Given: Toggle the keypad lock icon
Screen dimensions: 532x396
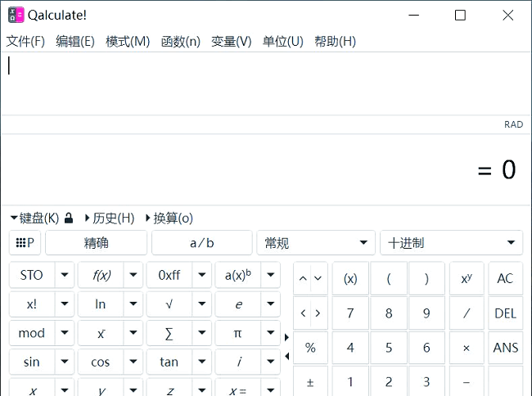Looking at the screenshot, I should (x=69, y=218).
